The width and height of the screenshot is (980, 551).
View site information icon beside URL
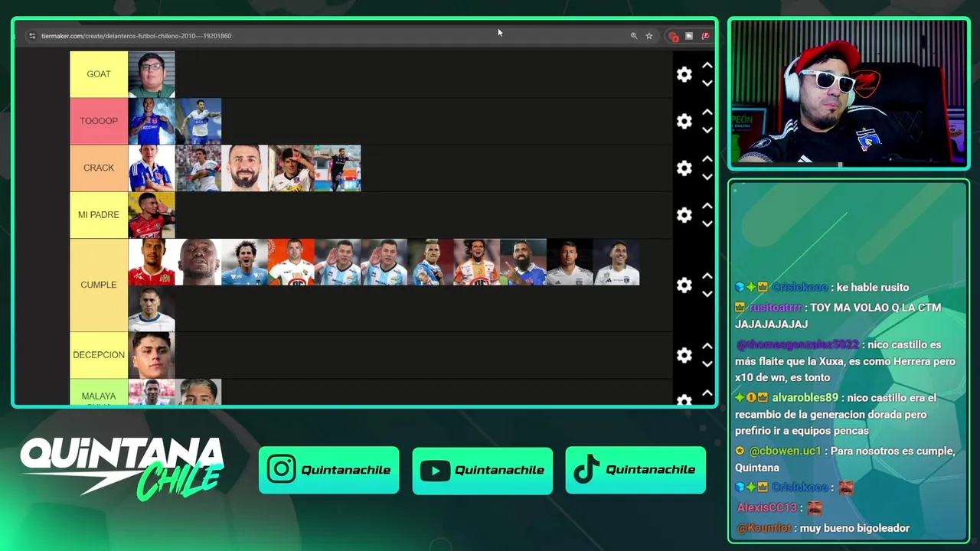pos(32,36)
